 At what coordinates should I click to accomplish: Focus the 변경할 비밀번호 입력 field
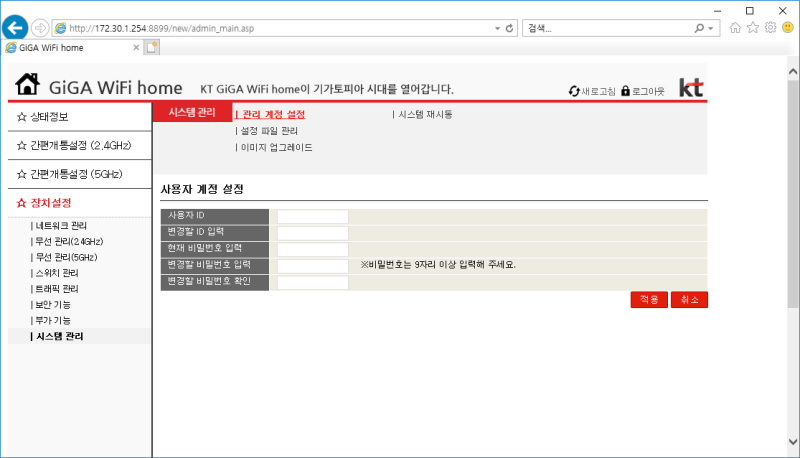click(x=313, y=266)
